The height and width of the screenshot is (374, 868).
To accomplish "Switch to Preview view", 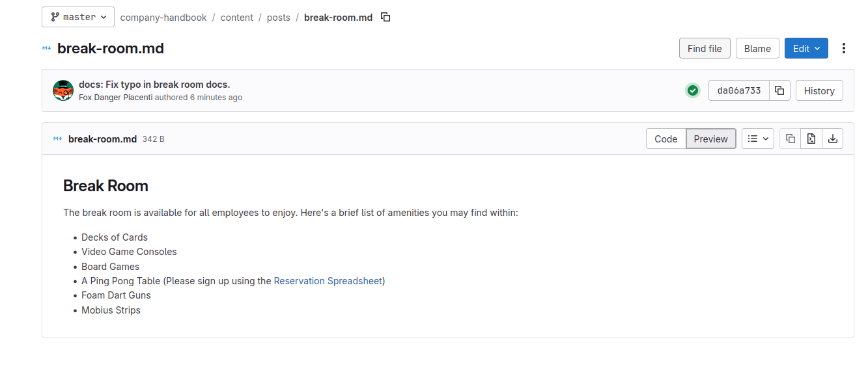I will (710, 139).
